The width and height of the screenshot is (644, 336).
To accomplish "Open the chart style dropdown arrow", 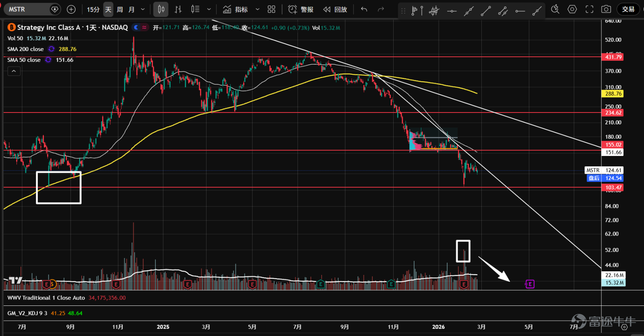I will (x=209, y=9).
